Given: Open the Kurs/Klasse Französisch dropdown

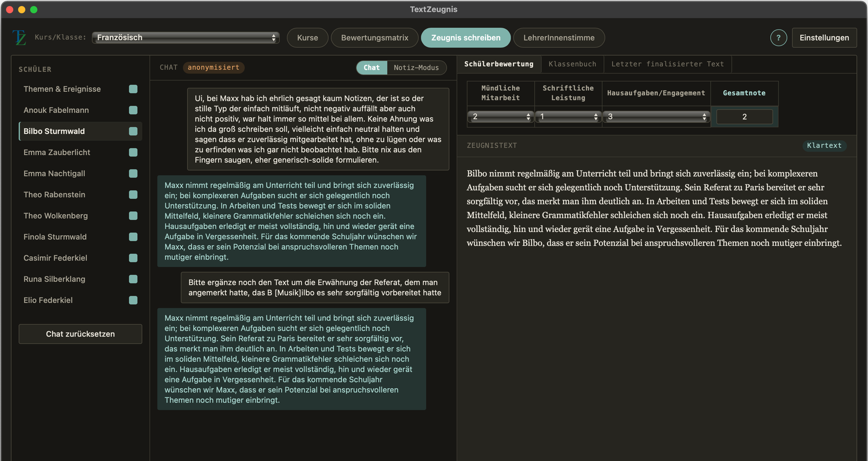Looking at the screenshot, I should coord(186,37).
